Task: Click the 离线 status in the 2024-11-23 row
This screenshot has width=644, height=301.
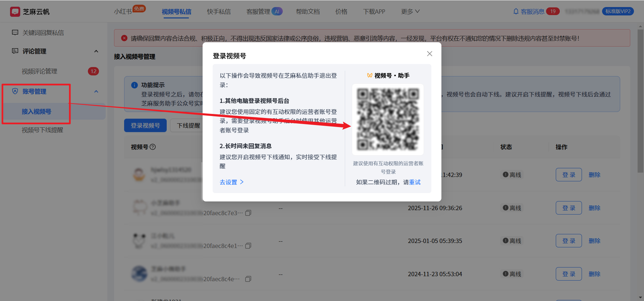Action: pyautogui.click(x=512, y=274)
